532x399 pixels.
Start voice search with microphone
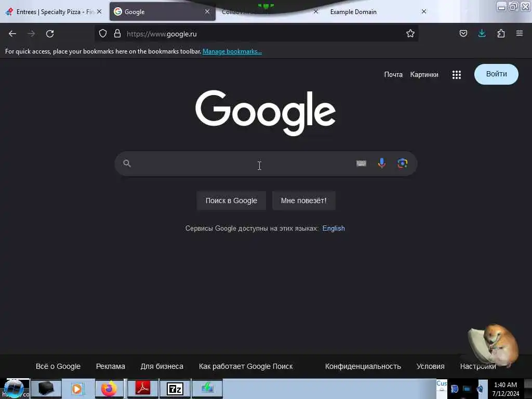(x=382, y=163)
